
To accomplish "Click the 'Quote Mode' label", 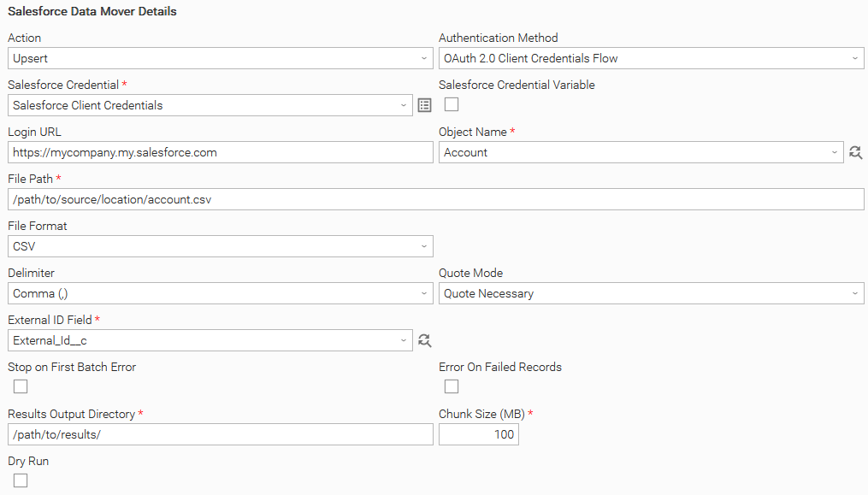I will click(x=470, y=273).
